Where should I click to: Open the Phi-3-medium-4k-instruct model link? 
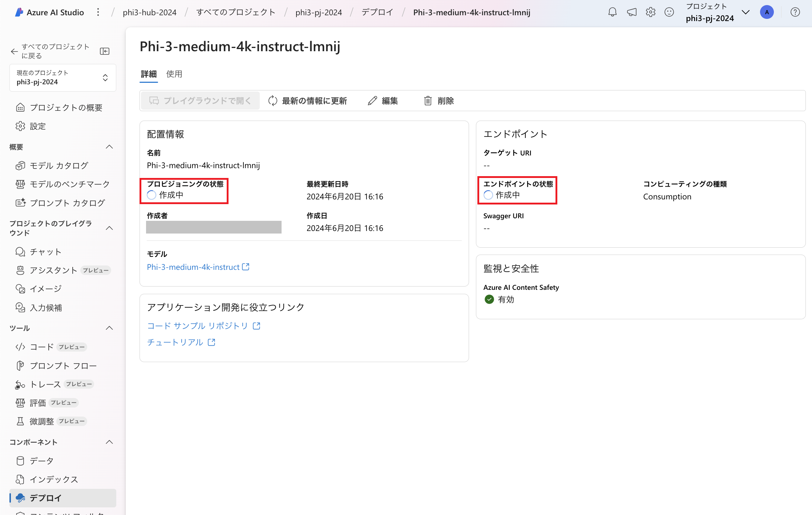click(198, 267)
